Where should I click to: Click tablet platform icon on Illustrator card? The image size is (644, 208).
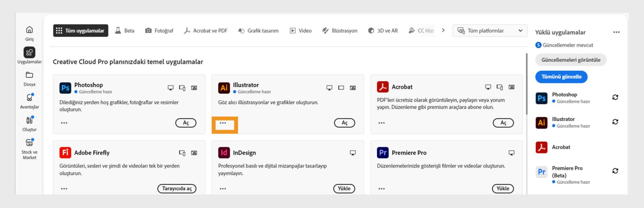click(341, 88)
